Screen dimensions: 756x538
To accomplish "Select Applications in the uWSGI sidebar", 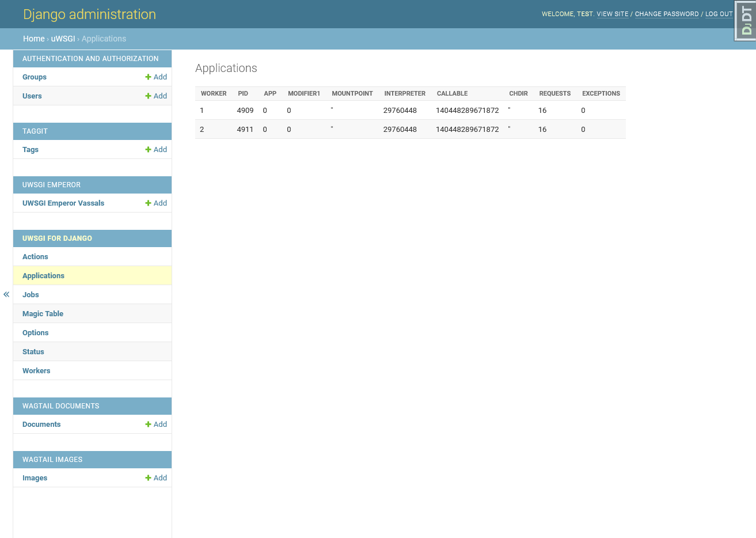I will tap(43, 276).
